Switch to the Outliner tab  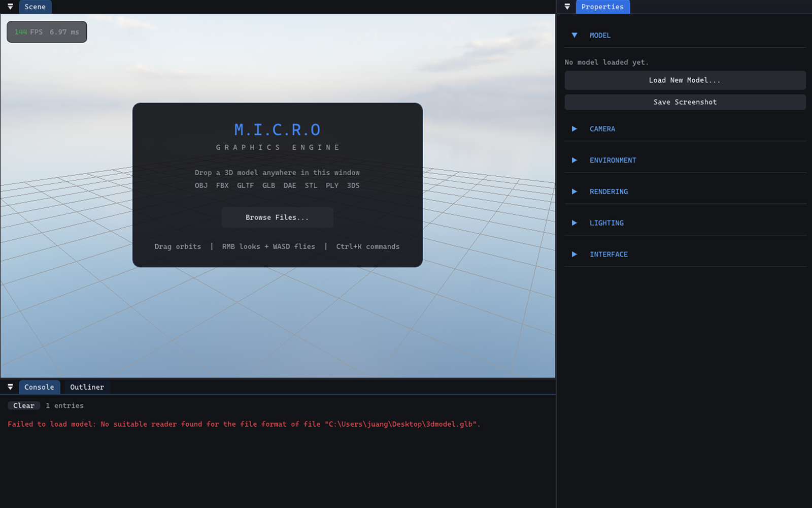[x=87, y=387]
